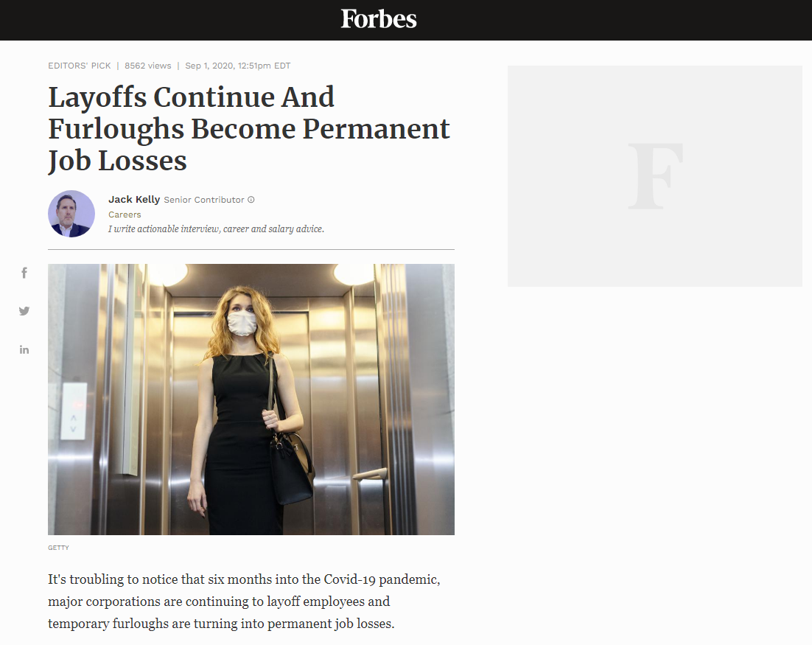Click the gray ad placeholder with F
The height and width of the screenshot is (645, 812).
point(654,176)
